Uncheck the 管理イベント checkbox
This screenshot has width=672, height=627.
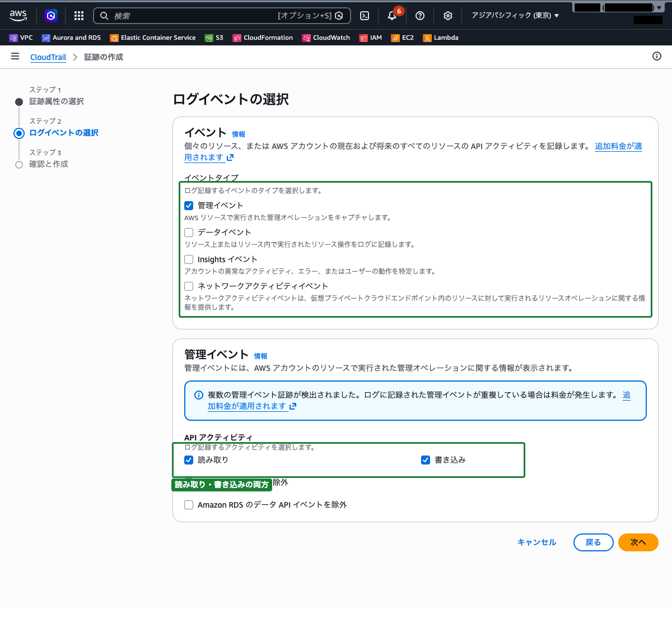pos(189,206)
